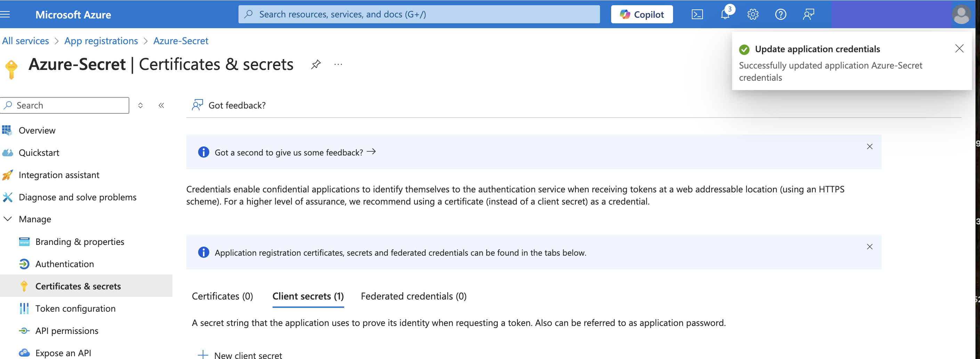
Task: Click the user account avatar
Action: click(x=961, y=15)
